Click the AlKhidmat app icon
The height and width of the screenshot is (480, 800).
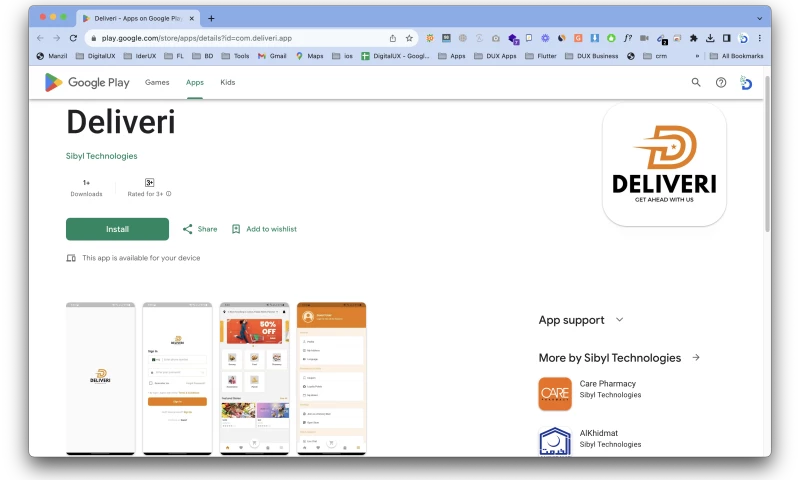(x=555, y=442)
